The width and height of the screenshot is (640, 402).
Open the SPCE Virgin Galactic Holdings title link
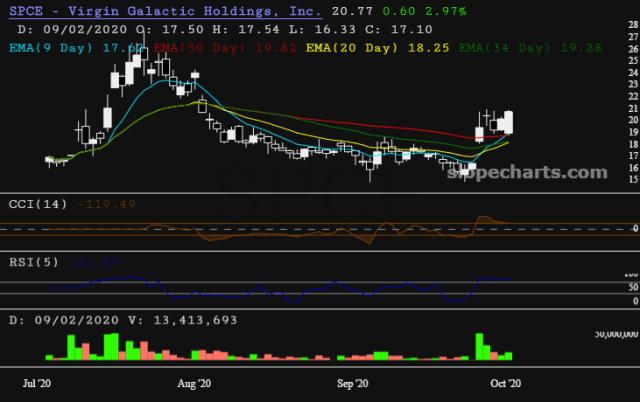tap(165, 11)
